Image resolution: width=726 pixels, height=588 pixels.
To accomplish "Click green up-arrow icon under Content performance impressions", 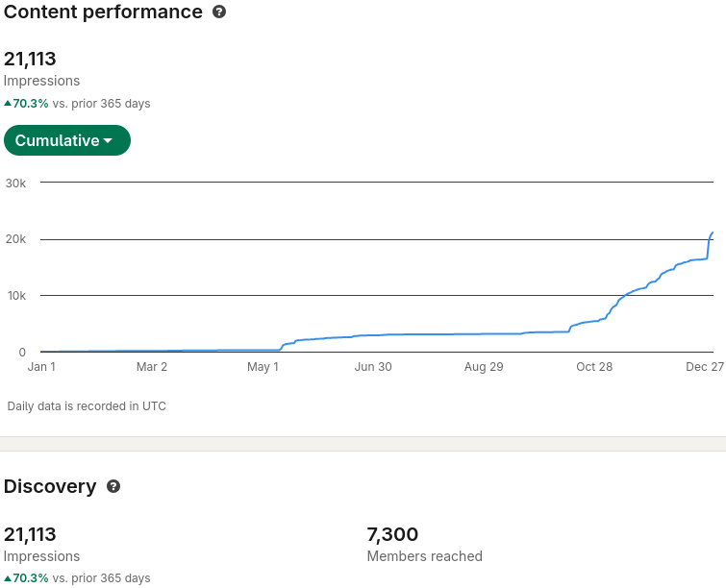I will click(x=8, y=104).
